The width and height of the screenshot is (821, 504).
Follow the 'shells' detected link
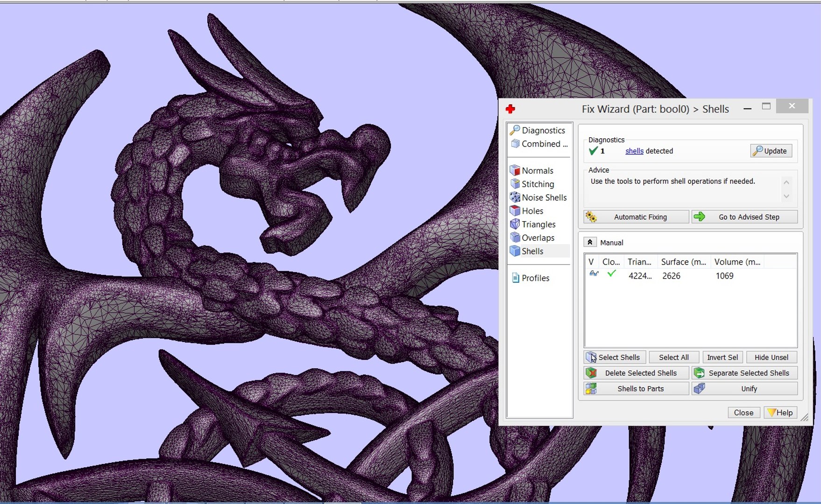(634, 151)
